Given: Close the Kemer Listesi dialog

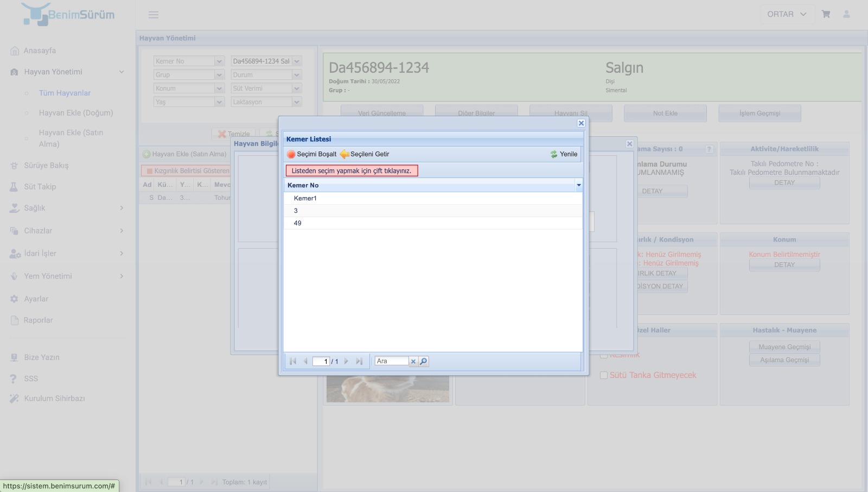Looking at the screenshot, I should point(581,123).
